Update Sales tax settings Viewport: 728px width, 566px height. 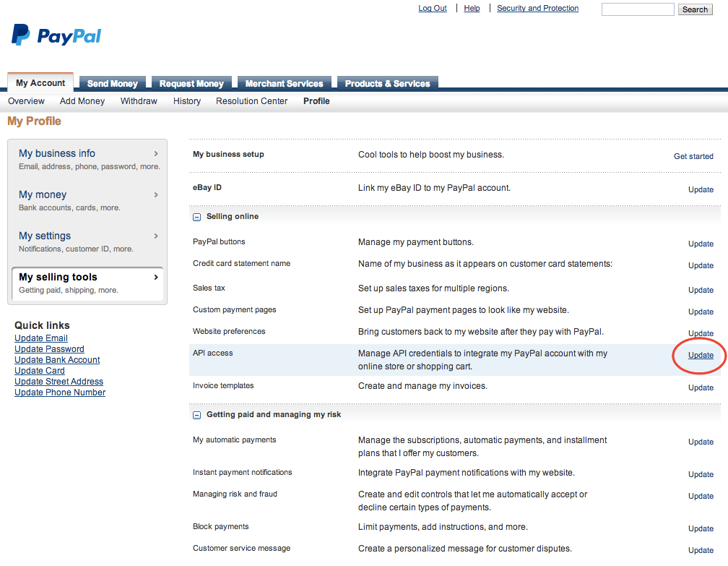coord(701,290)
